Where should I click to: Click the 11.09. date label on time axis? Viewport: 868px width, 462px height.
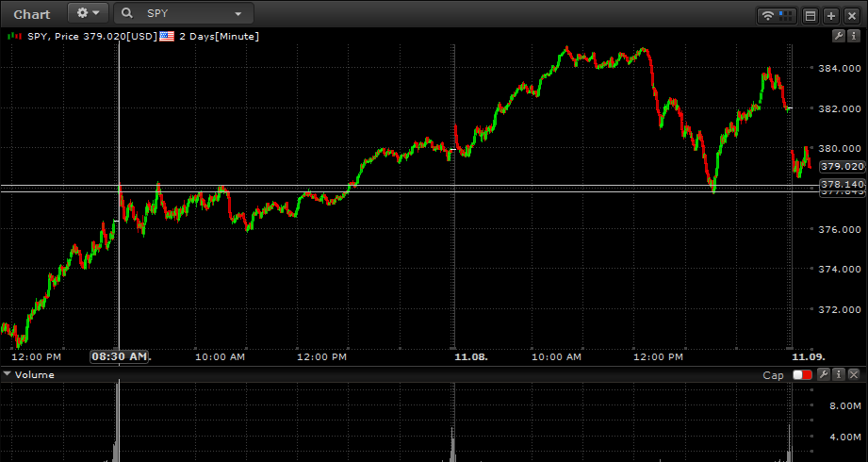[x=809, y=357]
